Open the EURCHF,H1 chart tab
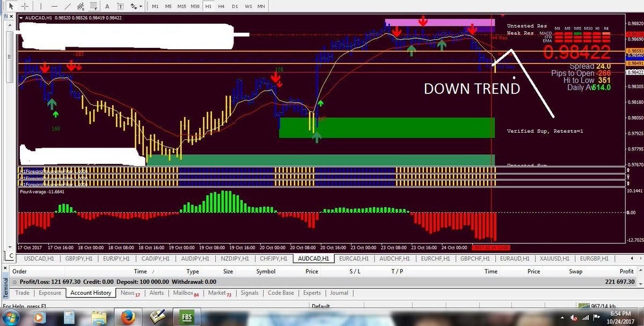Screen dimensions: 644x326 pyautogui.click(x=435, y=258)
